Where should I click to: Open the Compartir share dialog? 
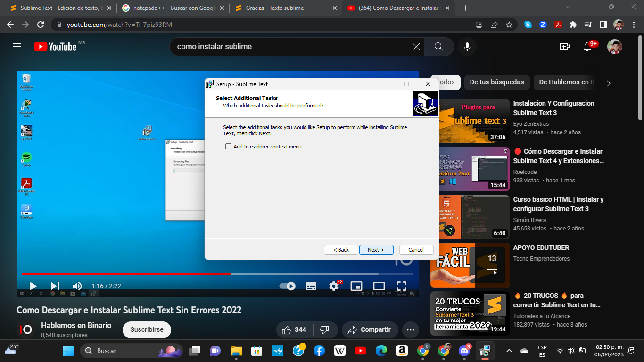370,330
